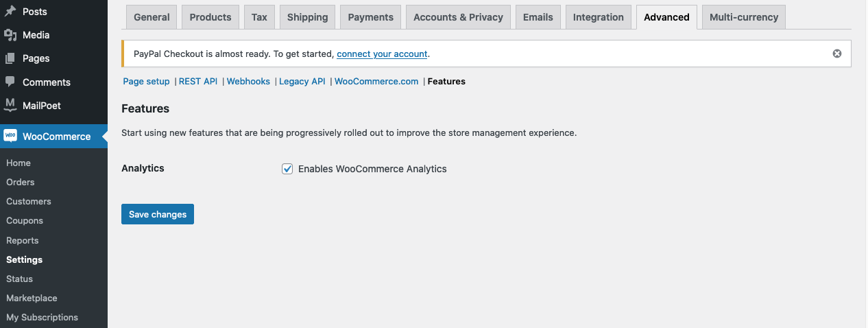Open Page setup subsection link
The image size is (868, 328).
146,81
